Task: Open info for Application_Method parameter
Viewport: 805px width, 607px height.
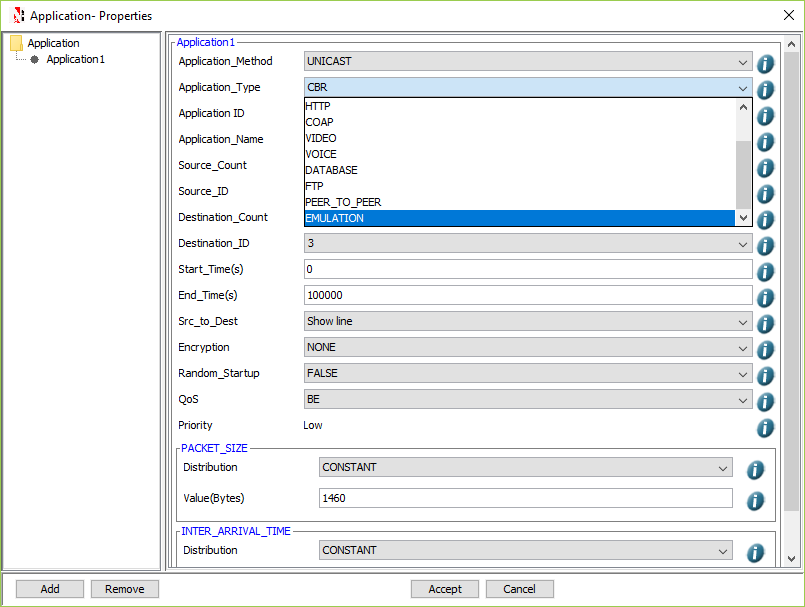Action: (x=765, y=63)
